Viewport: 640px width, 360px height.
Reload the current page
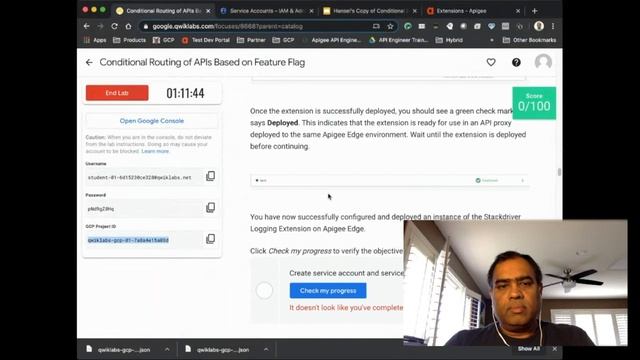tap(115, 26)
